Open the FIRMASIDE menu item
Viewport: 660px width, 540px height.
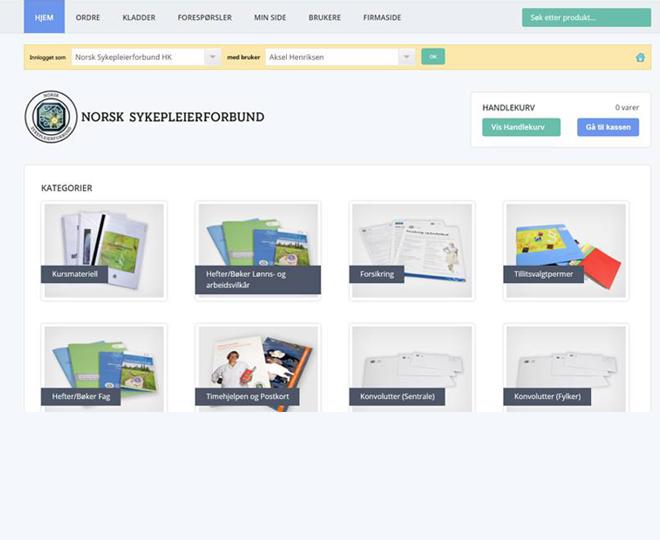[383, 17]
